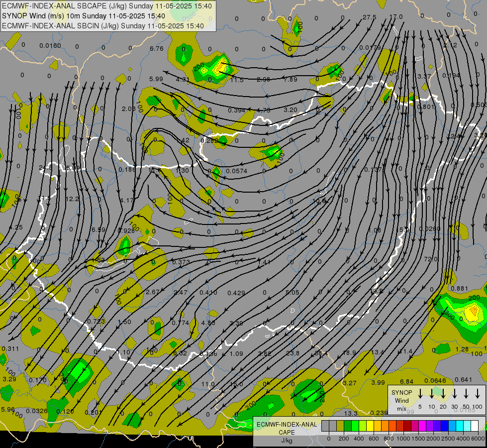Click the map value '0.0179'
Screen dimensions: 487x448
[370, 48]
